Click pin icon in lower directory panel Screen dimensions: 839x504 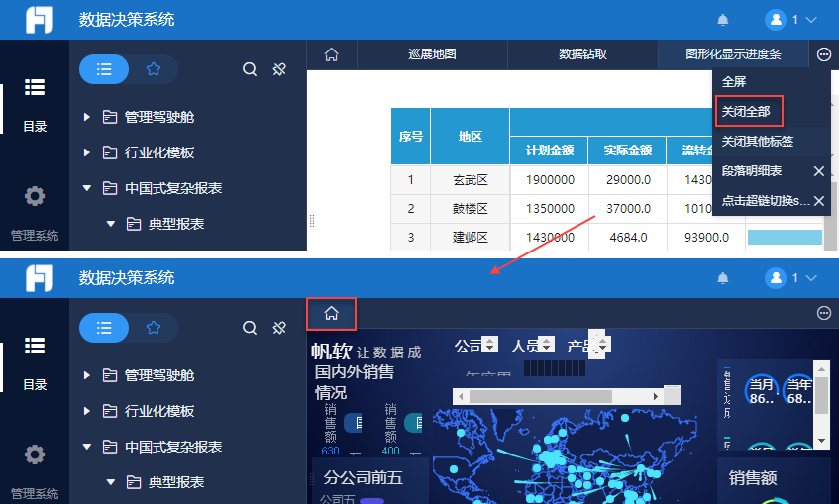point(279,328)
